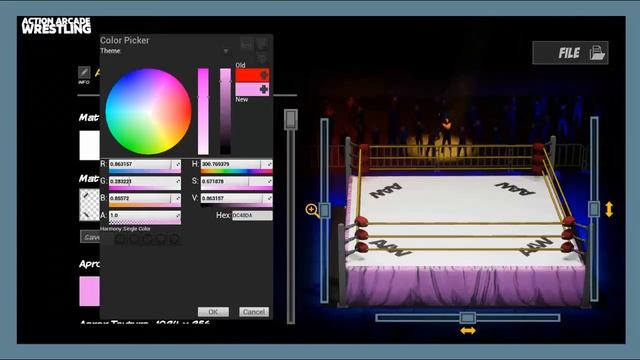Click the panel scrollbar thumb
640x360 pixels.
pos(291,120)
